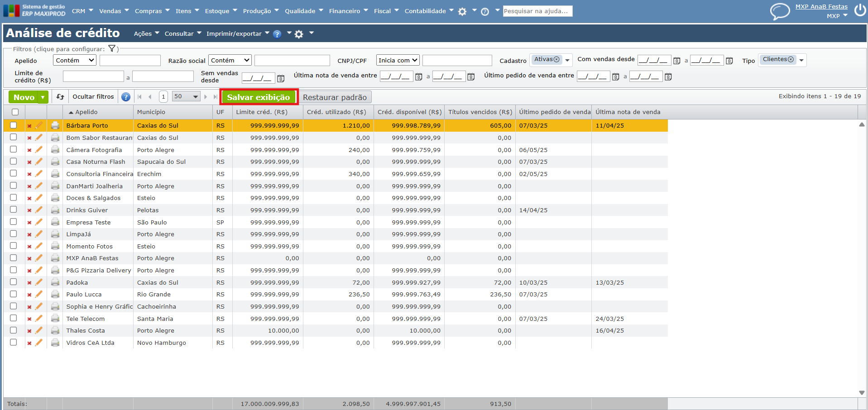Click the power logout icon
The image size is (868, 410).
pyautogui.click(x=860, y=10)
